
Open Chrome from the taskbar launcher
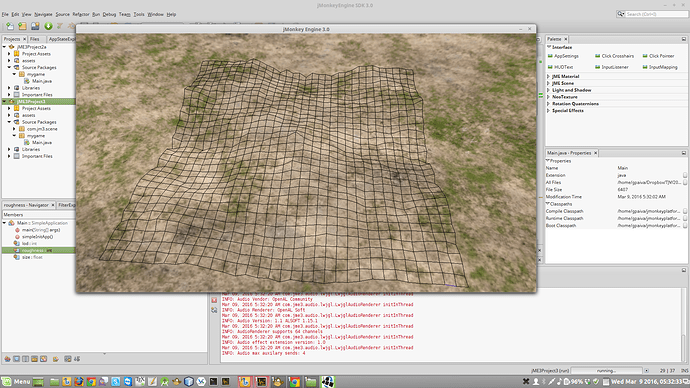point(91,381)
